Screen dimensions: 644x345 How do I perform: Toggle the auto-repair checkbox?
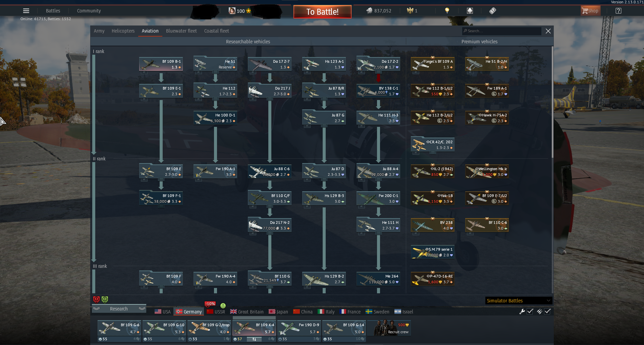point(530,311)
